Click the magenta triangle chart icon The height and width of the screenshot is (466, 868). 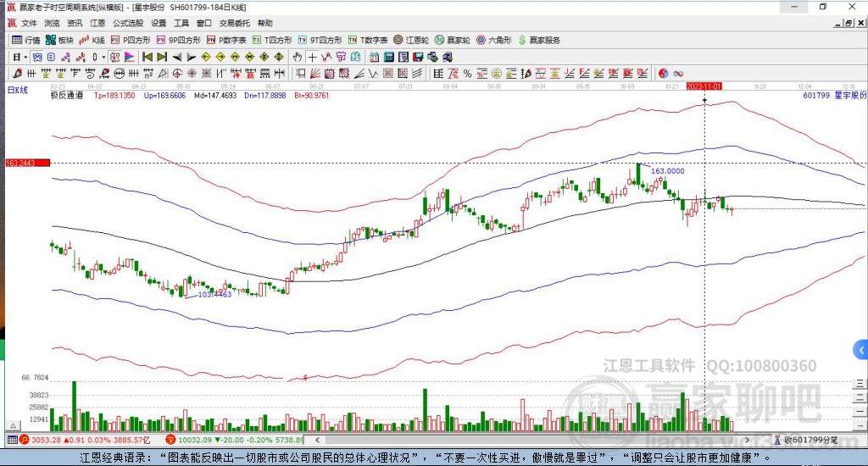[x=130, y=57]
